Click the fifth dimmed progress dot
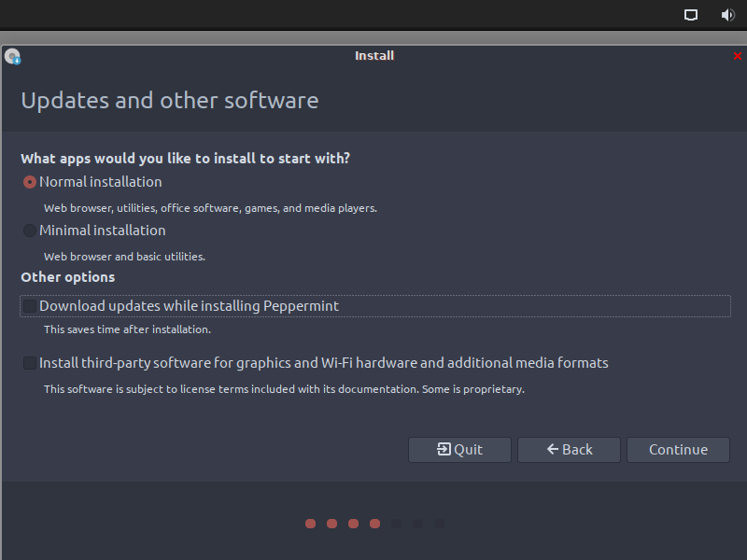 (x=396, y=524)
